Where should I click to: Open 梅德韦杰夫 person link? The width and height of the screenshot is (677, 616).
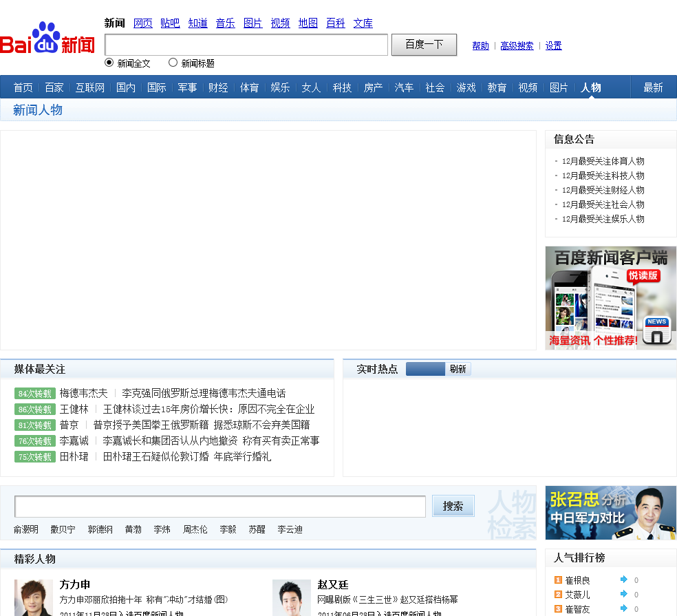coord(83,394)
